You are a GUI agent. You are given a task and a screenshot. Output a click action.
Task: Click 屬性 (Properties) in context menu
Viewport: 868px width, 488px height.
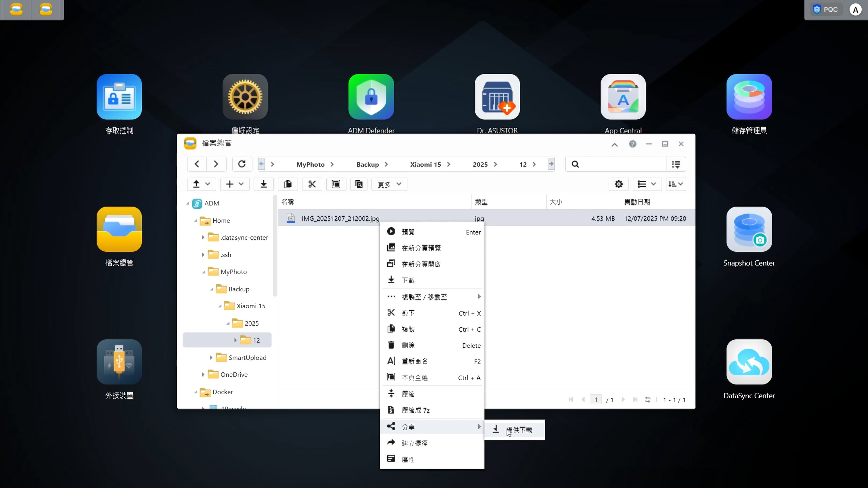pos(408,459)
